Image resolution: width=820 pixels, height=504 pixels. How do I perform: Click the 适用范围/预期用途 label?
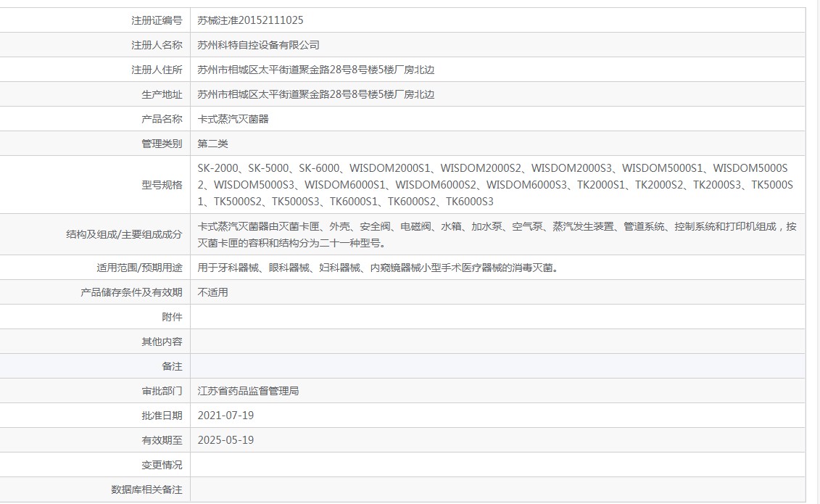139,268
